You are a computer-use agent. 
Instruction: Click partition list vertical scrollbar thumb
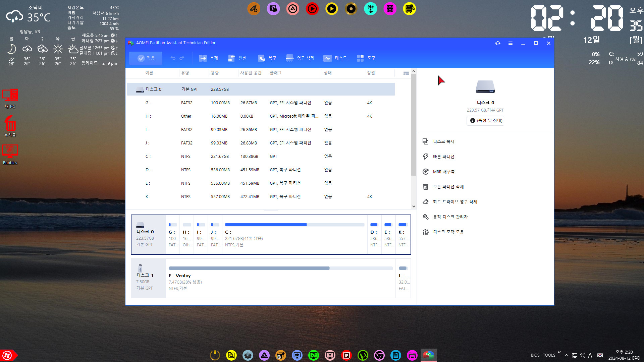tap(414, 125)
